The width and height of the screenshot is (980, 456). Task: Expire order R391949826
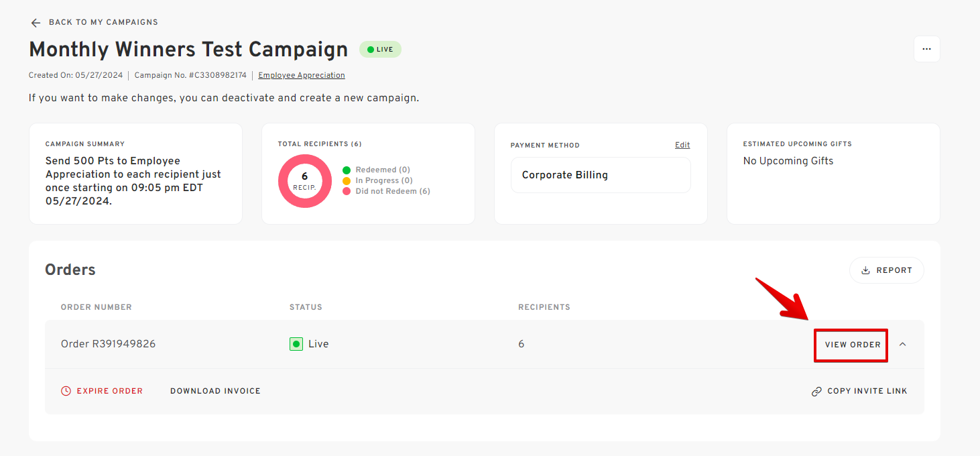pyautogui.click(x=102, y=391)
